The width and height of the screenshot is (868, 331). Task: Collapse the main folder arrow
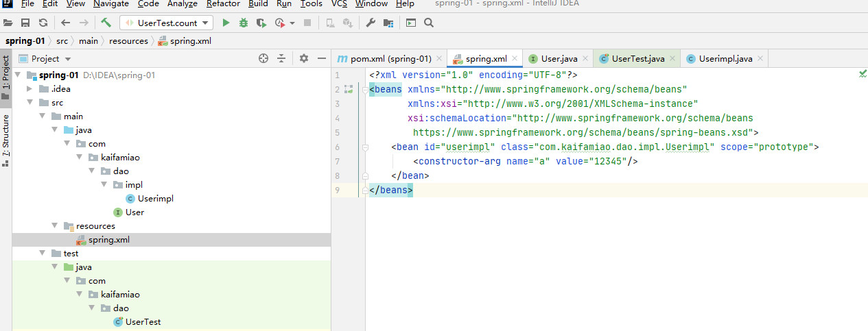42,116
